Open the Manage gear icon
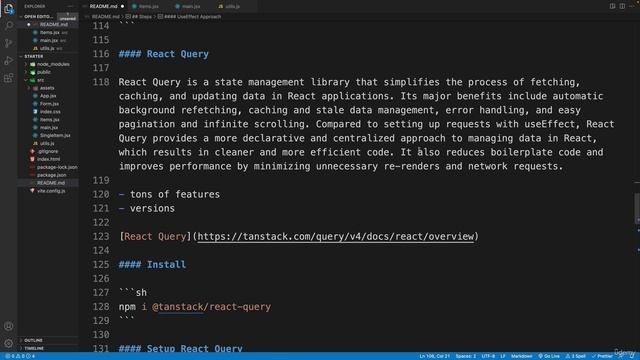 (9, 343)
